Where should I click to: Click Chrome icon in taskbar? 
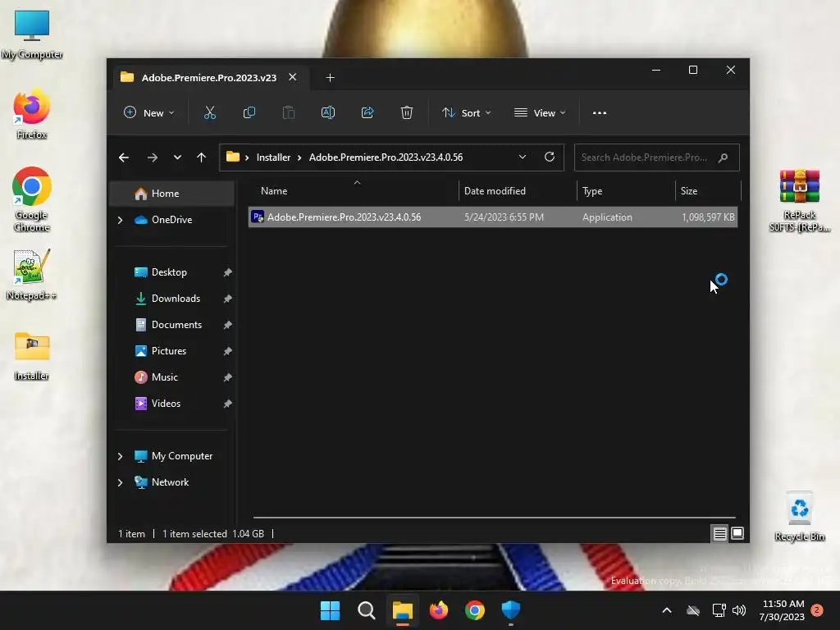click(x=475, y=610)
